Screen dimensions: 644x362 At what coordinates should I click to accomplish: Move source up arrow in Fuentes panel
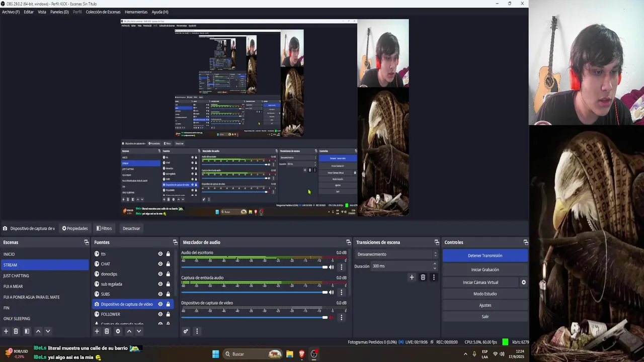pos(129,331)
